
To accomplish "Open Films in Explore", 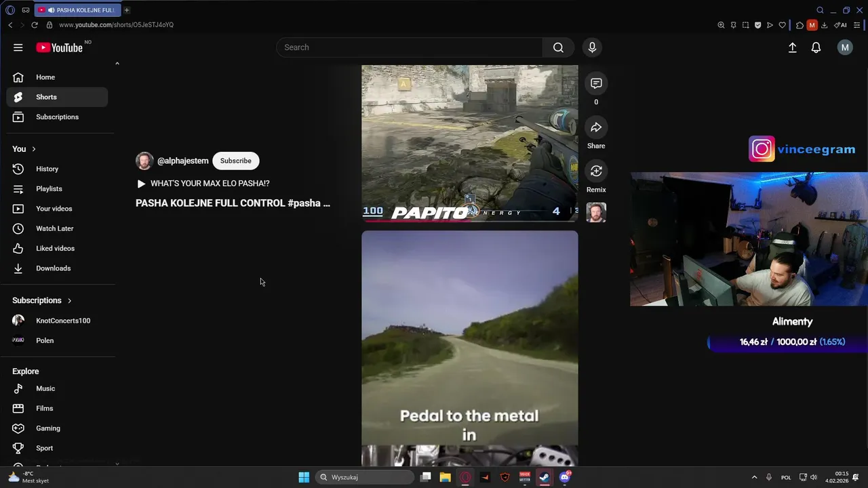I will pos(57,408).
